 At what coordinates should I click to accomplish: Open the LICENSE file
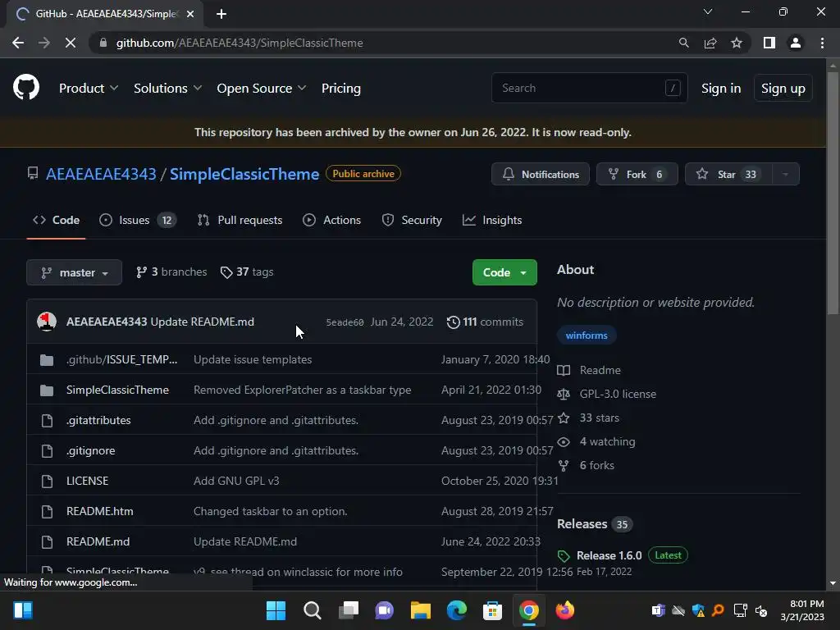tap(87, 481)
